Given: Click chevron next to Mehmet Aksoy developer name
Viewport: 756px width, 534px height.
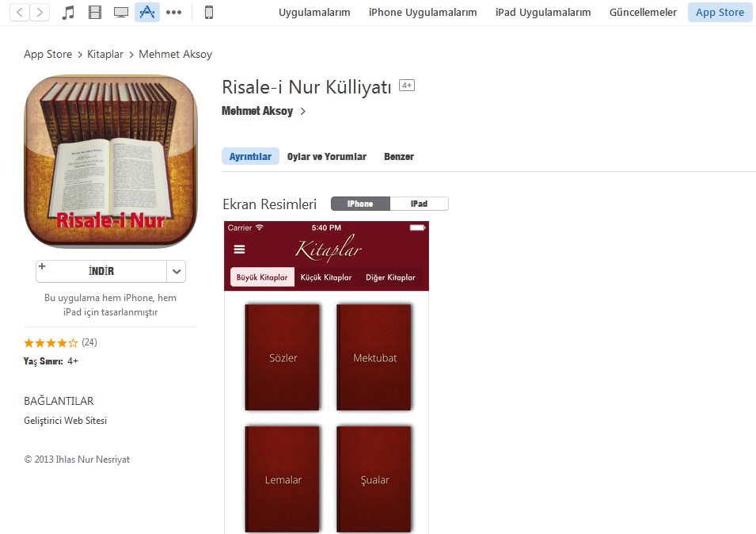Looking at the screenshot, I should click(303, 112).
